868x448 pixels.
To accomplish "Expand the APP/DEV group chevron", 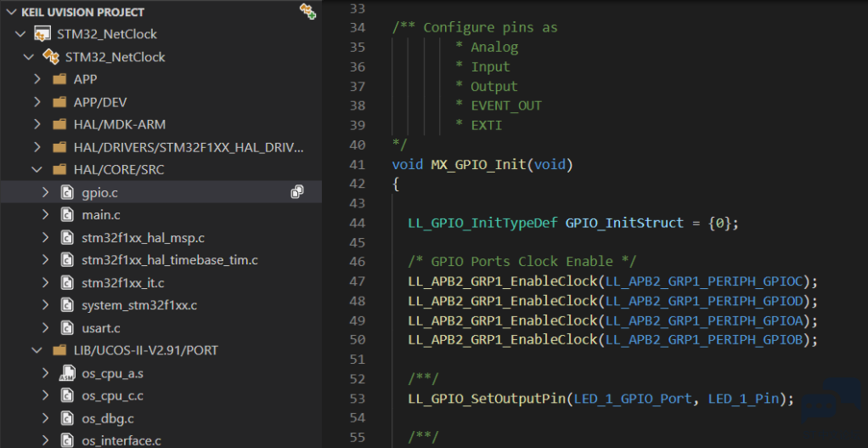I will click(37, 102).
